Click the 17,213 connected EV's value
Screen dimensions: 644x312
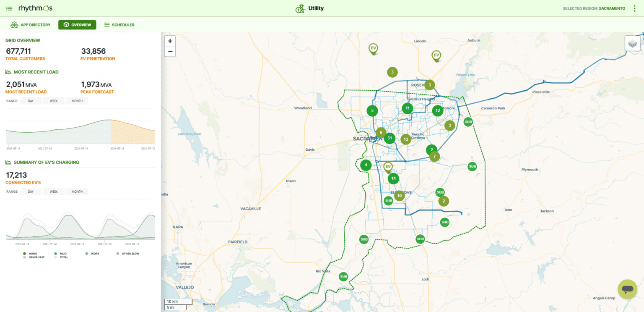point(16,175)
